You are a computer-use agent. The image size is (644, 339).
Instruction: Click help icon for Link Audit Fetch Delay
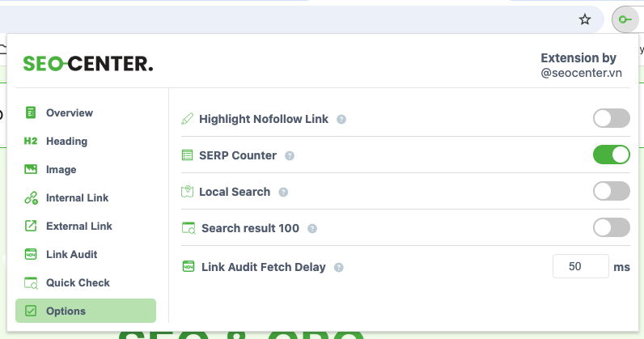pyautogui.click(x=338, y=267)
